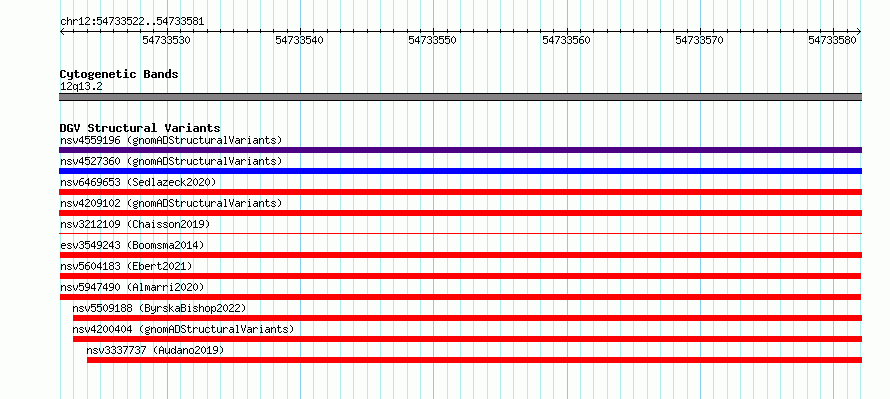This screenshot has height=399, width=890.
Task: Open esv3549243 (Boomsma2014) variant label
Action: (x=132, y=245)
